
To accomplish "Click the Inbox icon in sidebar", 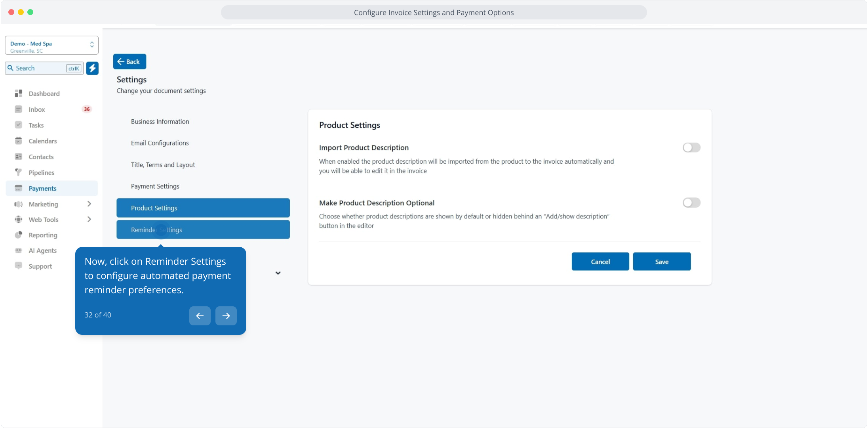I will click(18, 109).
